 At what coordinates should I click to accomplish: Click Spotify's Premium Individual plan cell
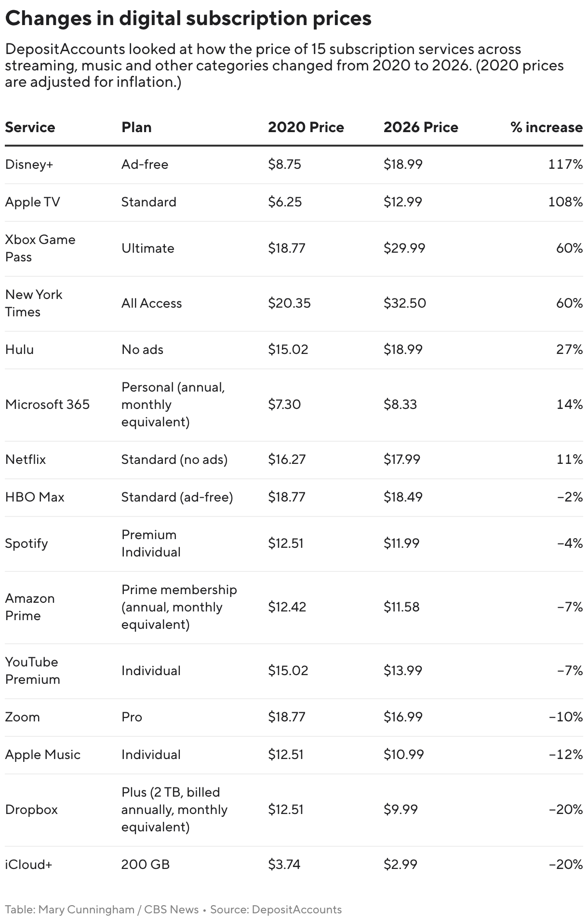pyautogui.click(x=151, y=543)
